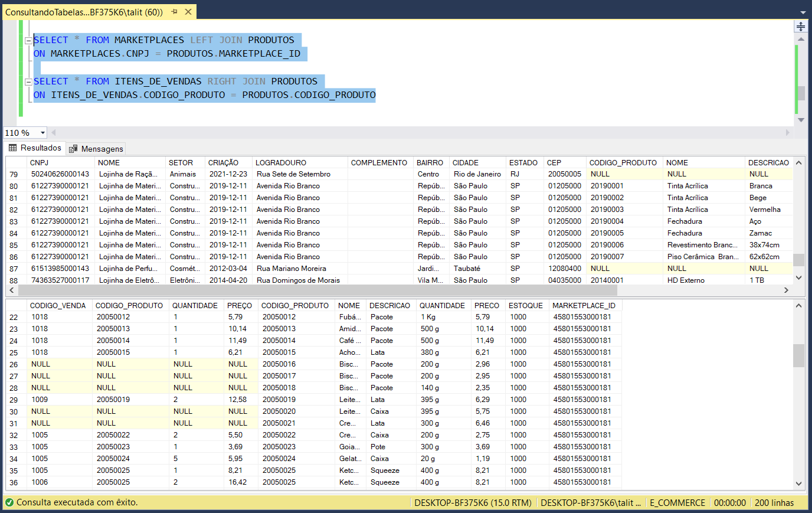Click the 'HD Externo' product cell

[x=704, y=280]
